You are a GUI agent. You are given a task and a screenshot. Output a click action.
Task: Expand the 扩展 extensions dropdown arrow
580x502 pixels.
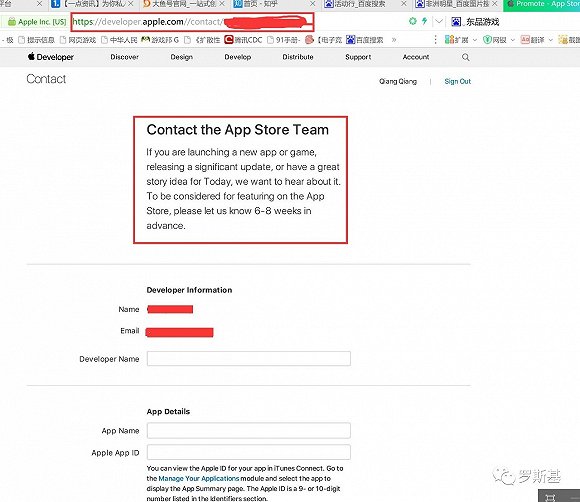[475, 40]
